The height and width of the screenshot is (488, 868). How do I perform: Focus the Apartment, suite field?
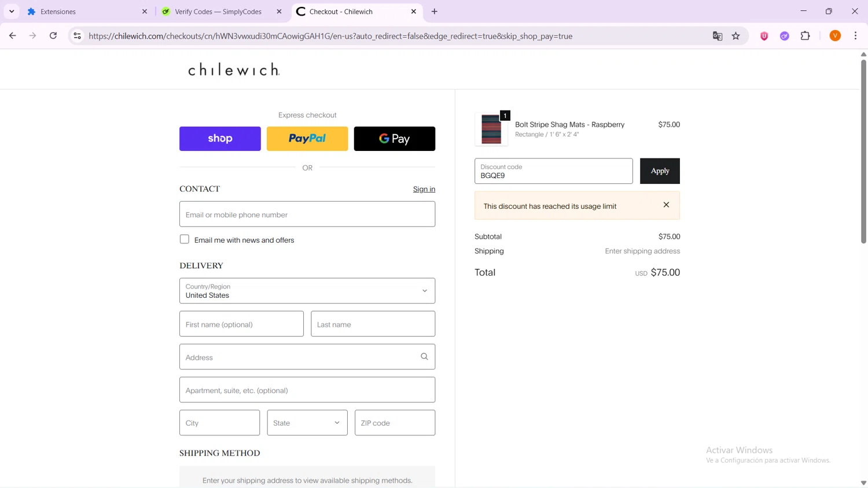[307, 390]
